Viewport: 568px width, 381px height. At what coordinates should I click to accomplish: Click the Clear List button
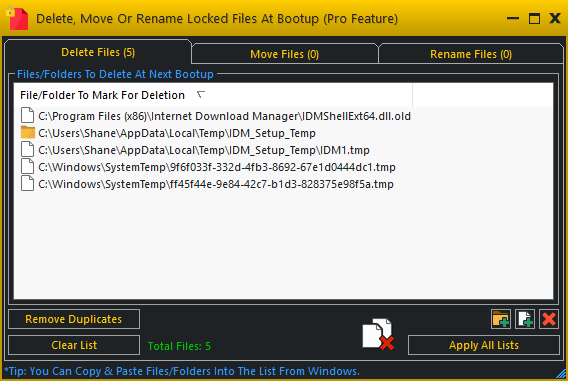tap(74, 345)
